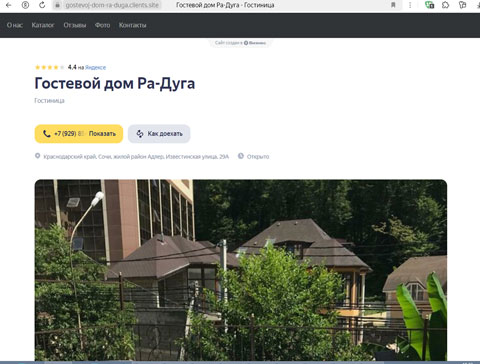Open the guest house photo

coord(241,270)
